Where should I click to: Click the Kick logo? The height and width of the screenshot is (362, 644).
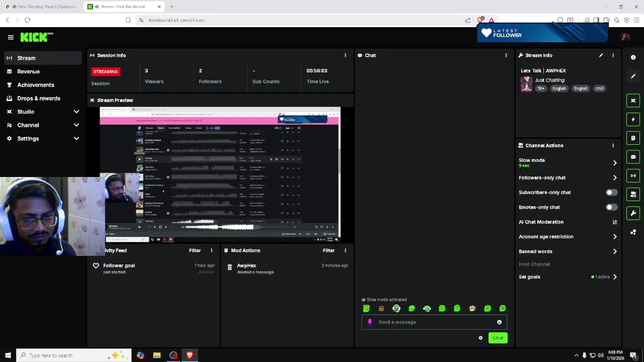tap(36, 37)
